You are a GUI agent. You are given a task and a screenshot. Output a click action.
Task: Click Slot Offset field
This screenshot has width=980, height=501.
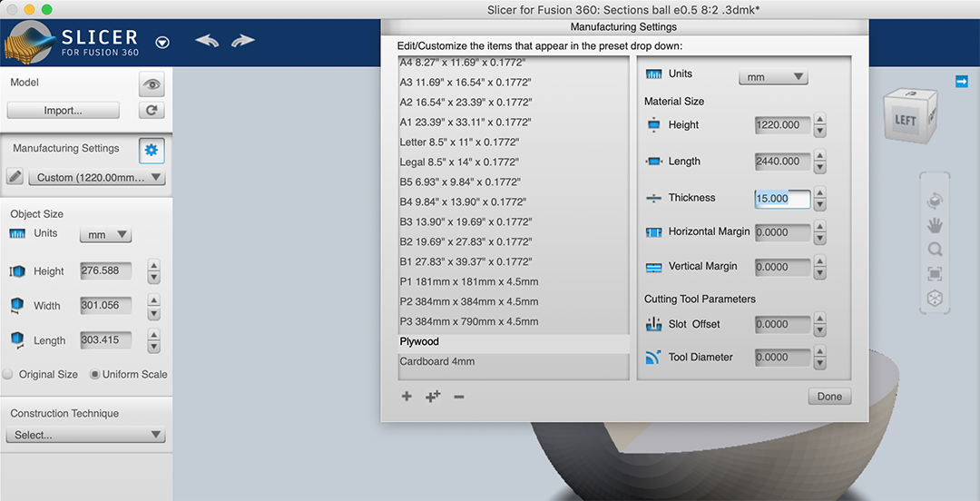pos(782,325)
